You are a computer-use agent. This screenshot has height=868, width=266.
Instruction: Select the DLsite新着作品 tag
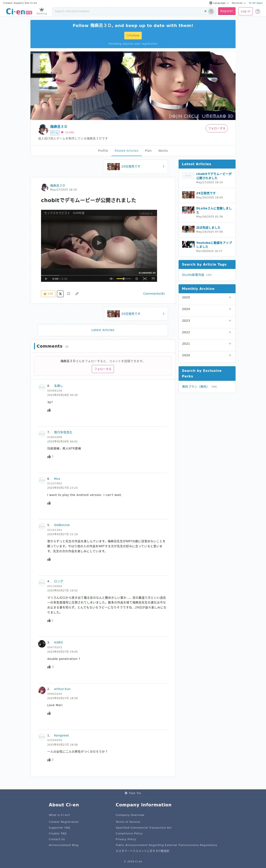tap(193, 275)
